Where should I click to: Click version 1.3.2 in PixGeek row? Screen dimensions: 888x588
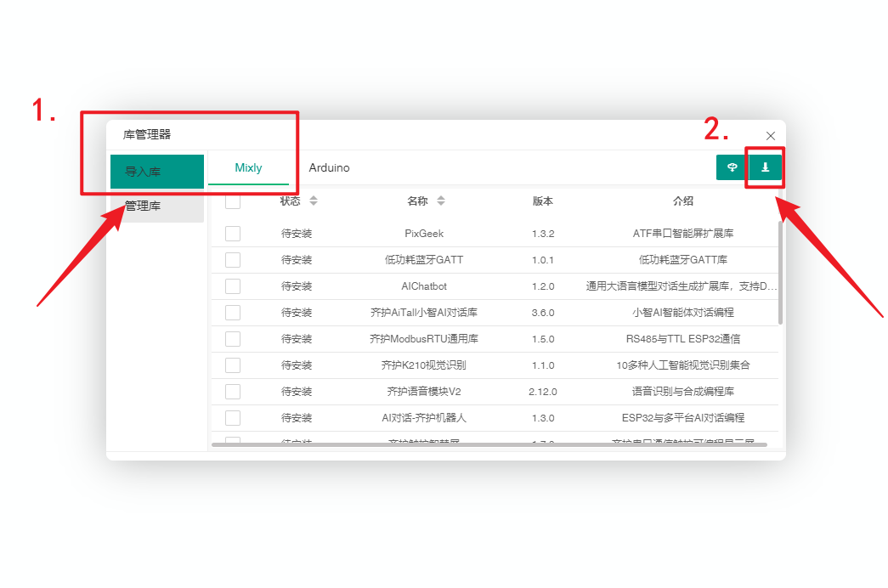click(x=542, y=234)
